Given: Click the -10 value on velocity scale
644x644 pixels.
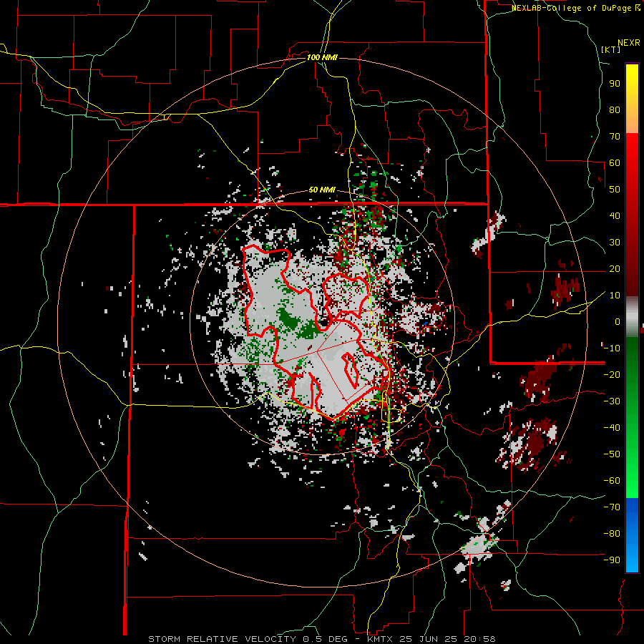Looking at the screenshot, I should click(x=612, y=348).
